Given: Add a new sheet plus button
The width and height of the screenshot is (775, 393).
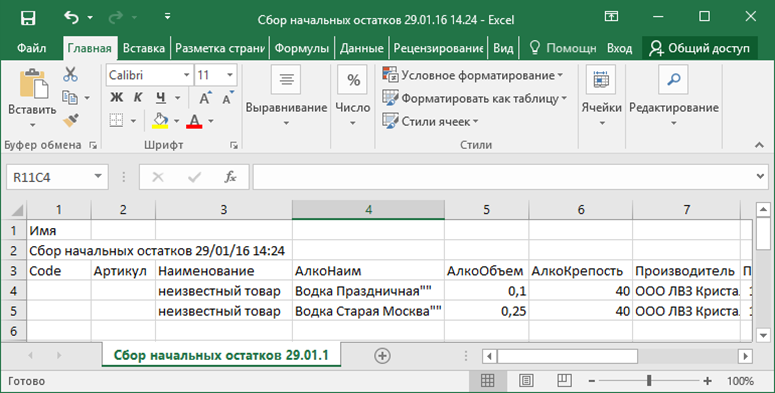Looking at the screenshot, I should [x=382, y=355].
